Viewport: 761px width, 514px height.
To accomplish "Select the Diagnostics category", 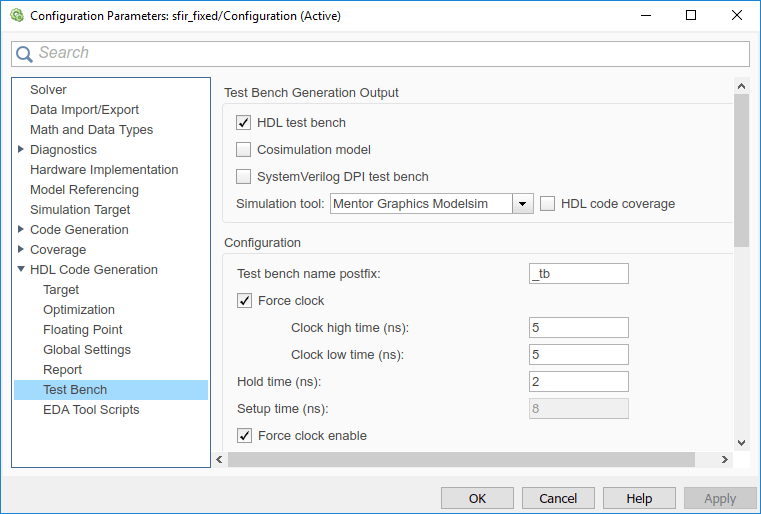I will point(63,150).
